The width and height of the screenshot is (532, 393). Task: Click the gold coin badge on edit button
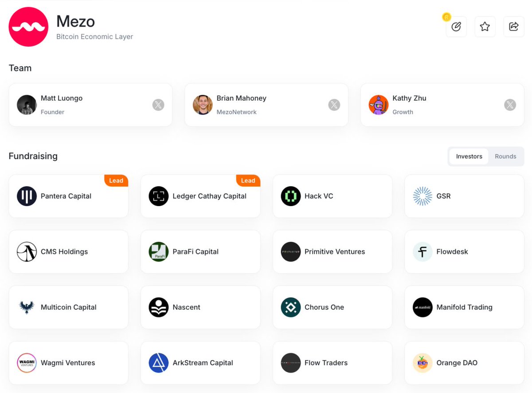coord(446,17)
